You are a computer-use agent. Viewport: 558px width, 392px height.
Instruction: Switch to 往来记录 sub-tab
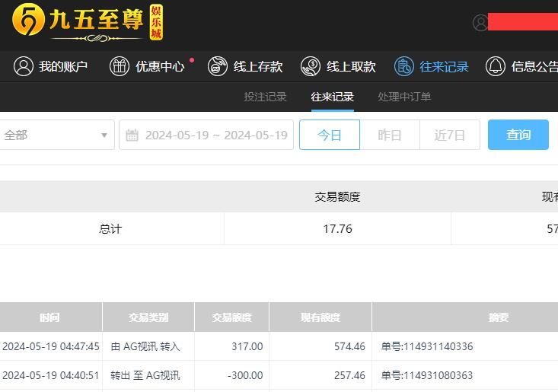333,97
